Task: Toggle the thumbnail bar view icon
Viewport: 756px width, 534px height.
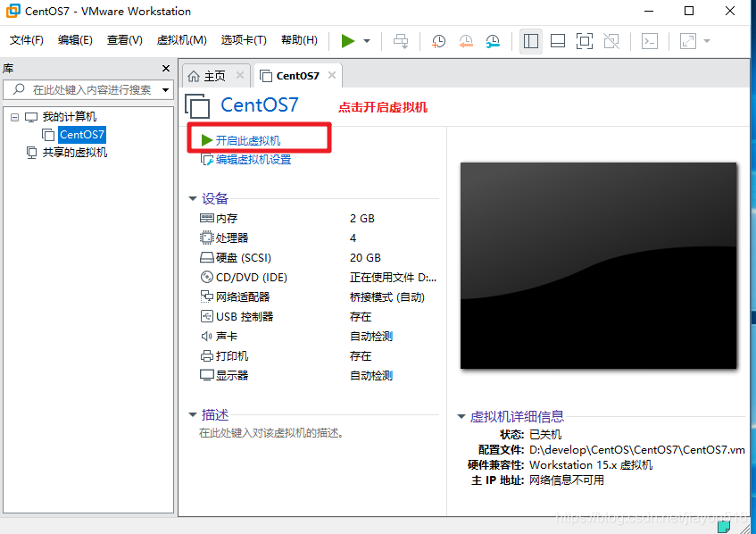Action: pyautogui.click(x=558, y=41)
